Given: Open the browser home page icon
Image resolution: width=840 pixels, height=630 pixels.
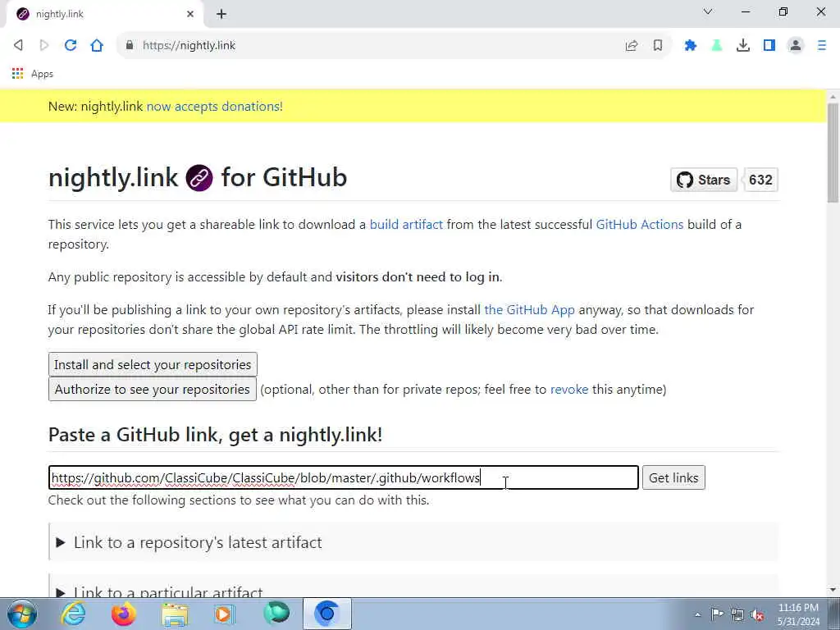Looking at the screenshot, I should tap(97, 45).
